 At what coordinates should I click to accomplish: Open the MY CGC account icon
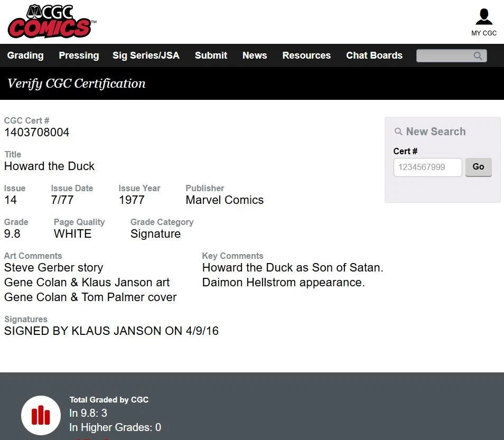point(484,17)
